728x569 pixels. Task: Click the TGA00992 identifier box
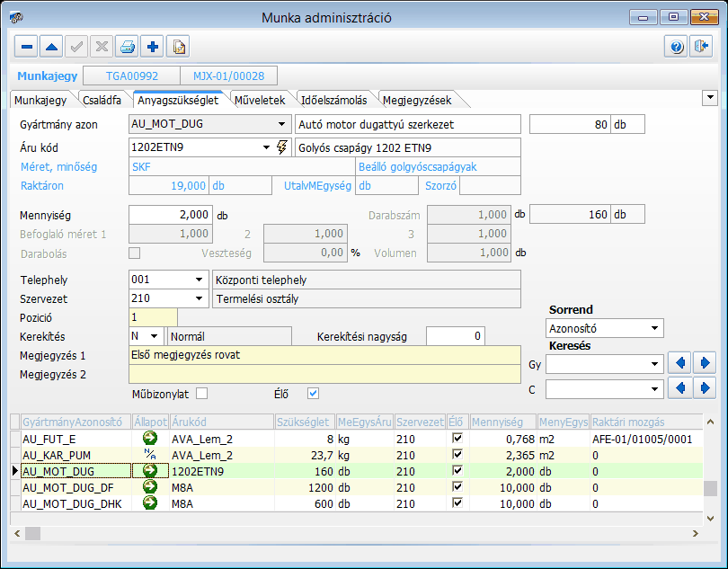tap(132, 76)
